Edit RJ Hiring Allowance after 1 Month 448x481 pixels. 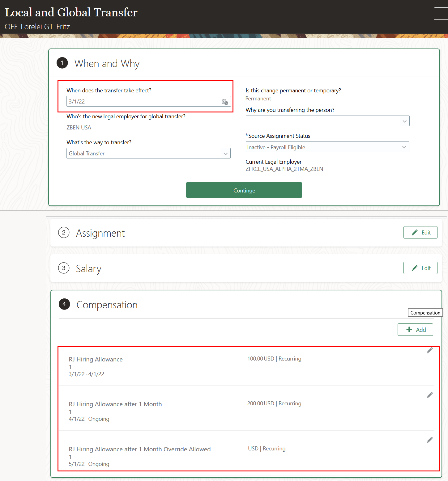tap(429, 395)
